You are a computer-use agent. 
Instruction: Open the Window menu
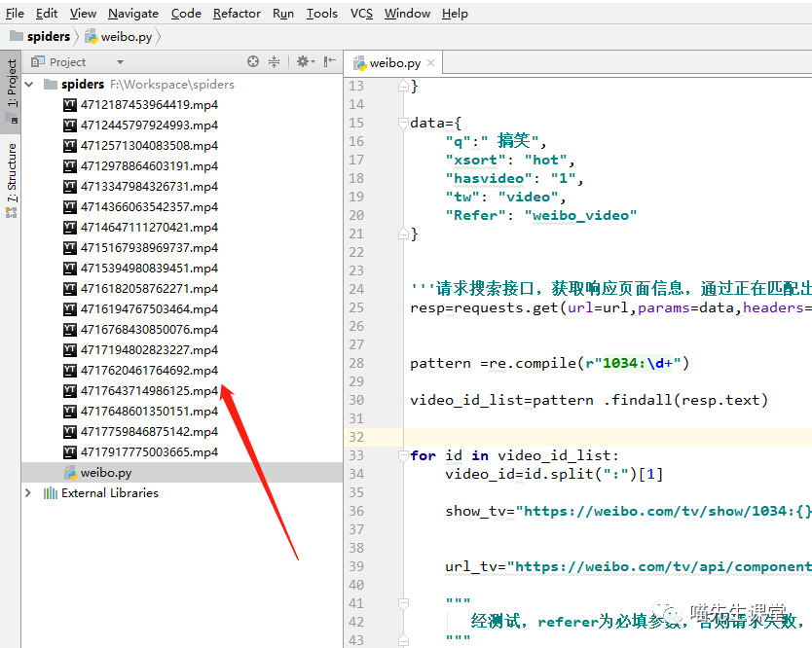coord(407,14)
